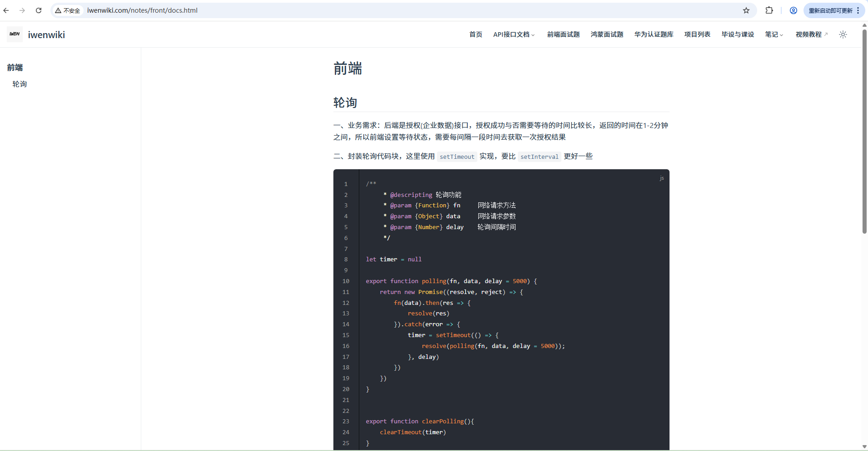
Task: Click code line 'let timer = null'
Action: [x=393, y=260]
